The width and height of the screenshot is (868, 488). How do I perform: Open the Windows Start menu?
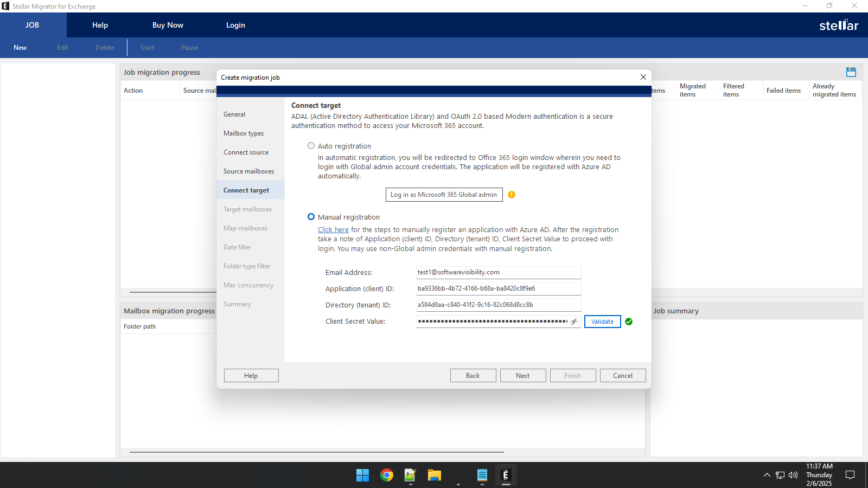(362, 476)
